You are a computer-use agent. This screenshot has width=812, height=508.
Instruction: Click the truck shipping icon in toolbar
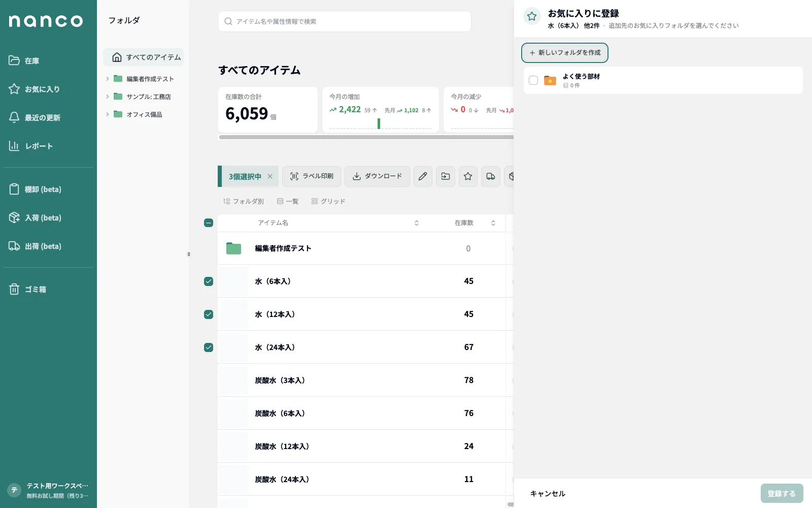coord(491,176)
